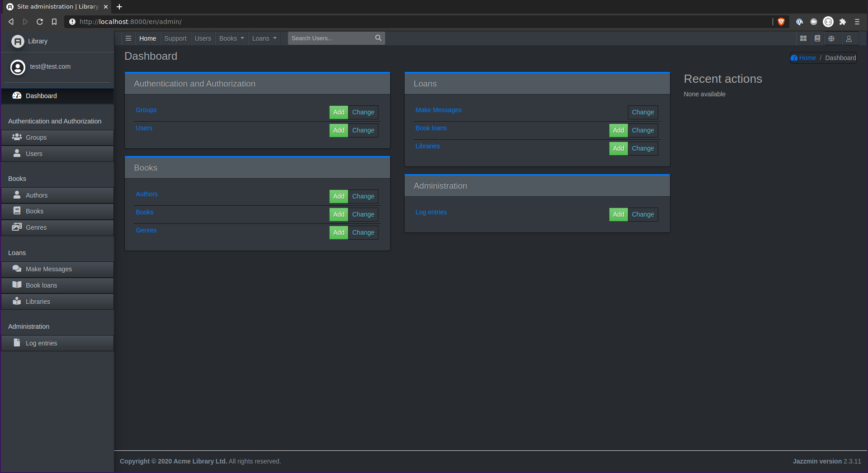This screenshot has height=473, width=868.
Task: Click Add for Users
Action: pyautogui.click(x=339, y=130)
